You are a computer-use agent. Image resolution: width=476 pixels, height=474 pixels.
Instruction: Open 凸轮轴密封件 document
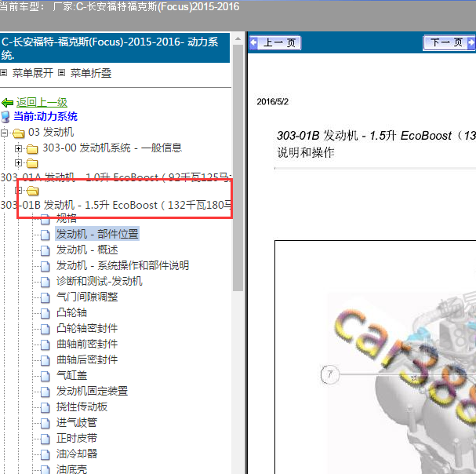click(87, 328)
